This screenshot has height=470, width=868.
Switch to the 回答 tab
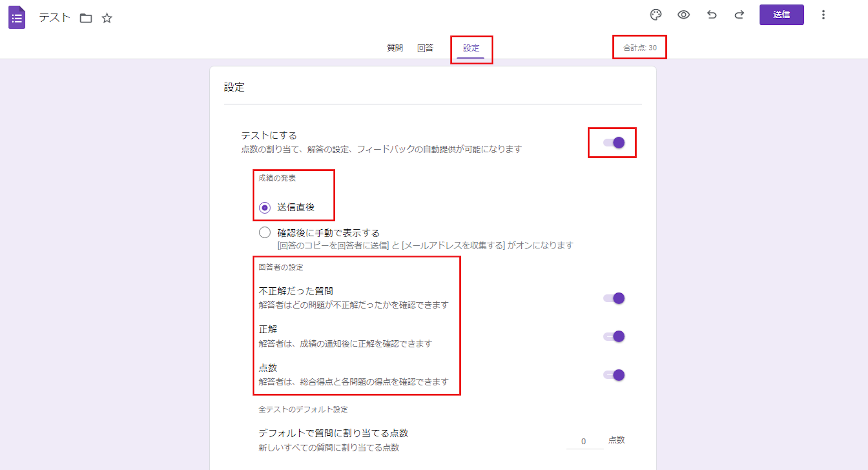point(425,48)
